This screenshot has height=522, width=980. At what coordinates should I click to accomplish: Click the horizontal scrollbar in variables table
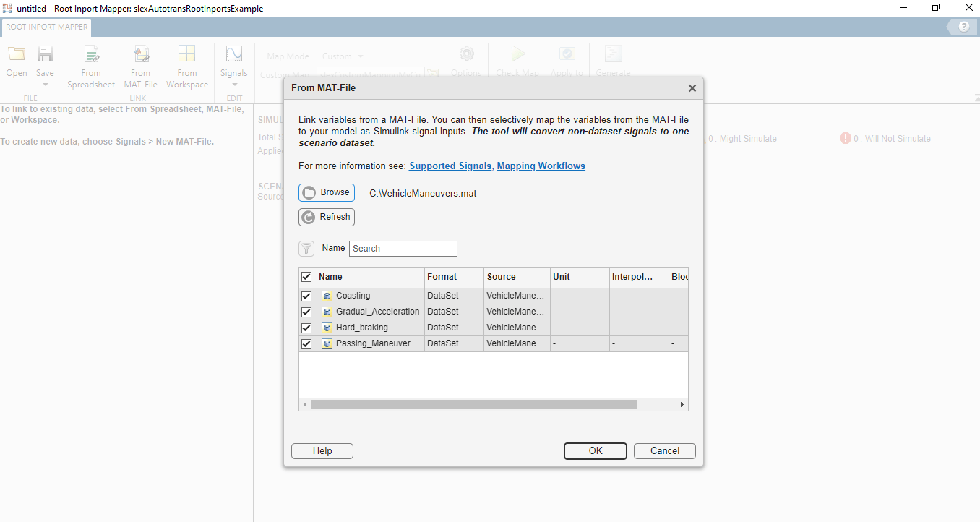pos(474,405)
